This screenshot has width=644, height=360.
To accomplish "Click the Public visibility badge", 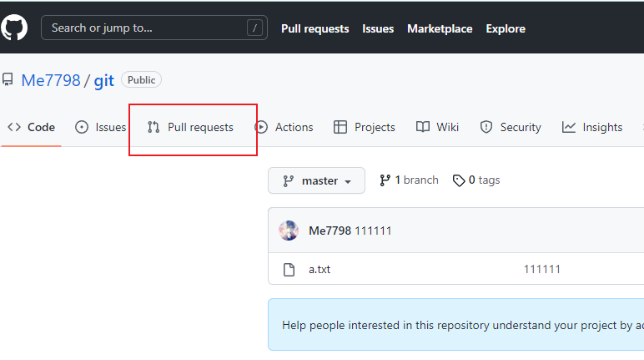I will click(141, 80).
